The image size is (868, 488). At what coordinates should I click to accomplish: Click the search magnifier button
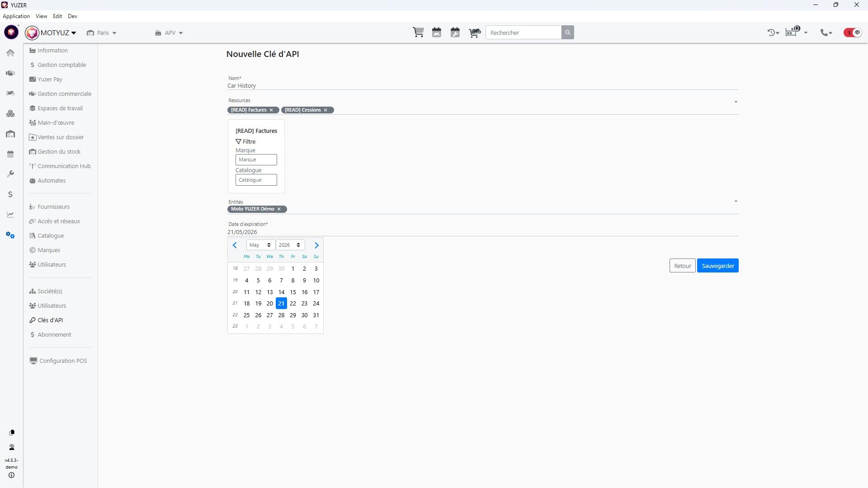(568, 33)
